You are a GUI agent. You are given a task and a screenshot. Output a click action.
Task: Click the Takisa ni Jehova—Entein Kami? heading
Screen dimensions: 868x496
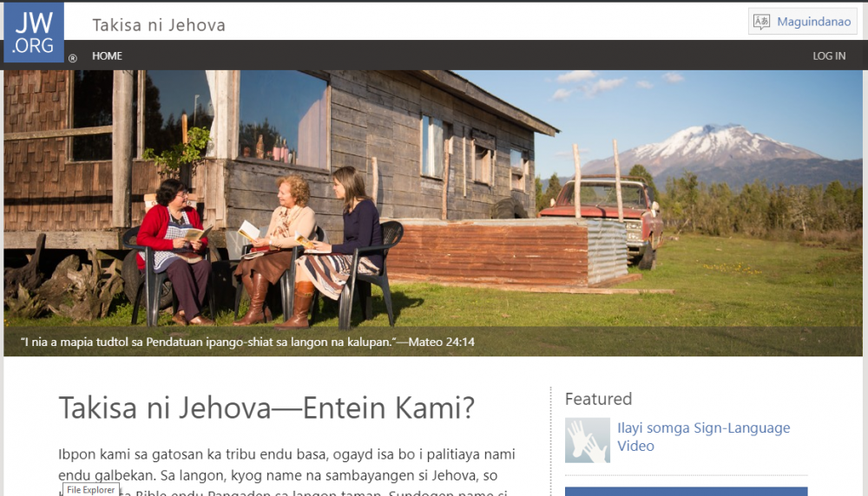266,408
